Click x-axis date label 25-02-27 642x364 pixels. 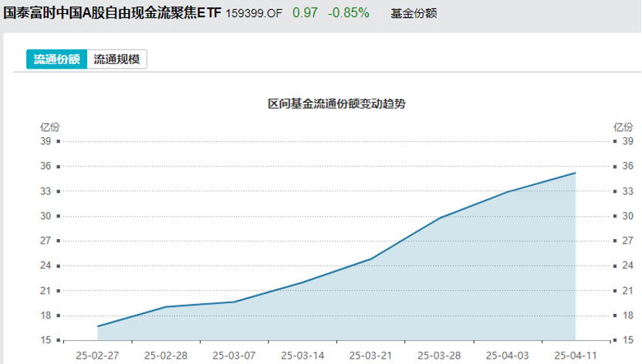click(x=97, y=356)
